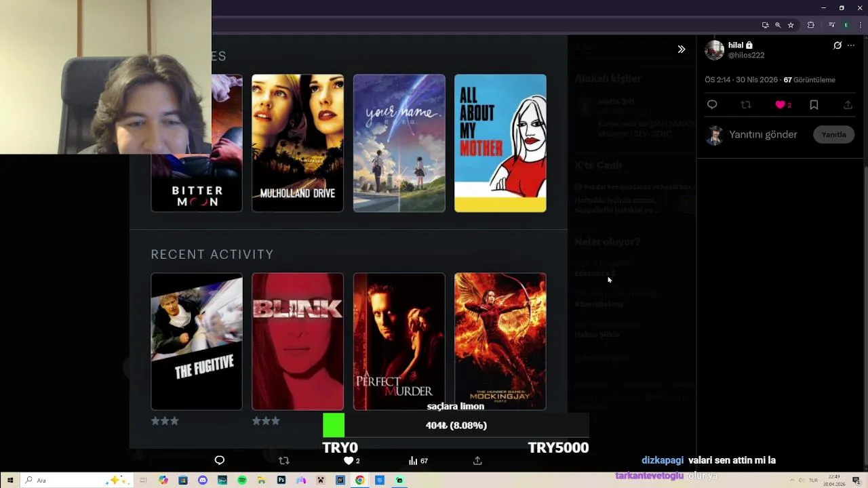Screen dimensions: 868x488
Task: Click the 'X'te Canlı' heading
Action: [x=598, y=165]
